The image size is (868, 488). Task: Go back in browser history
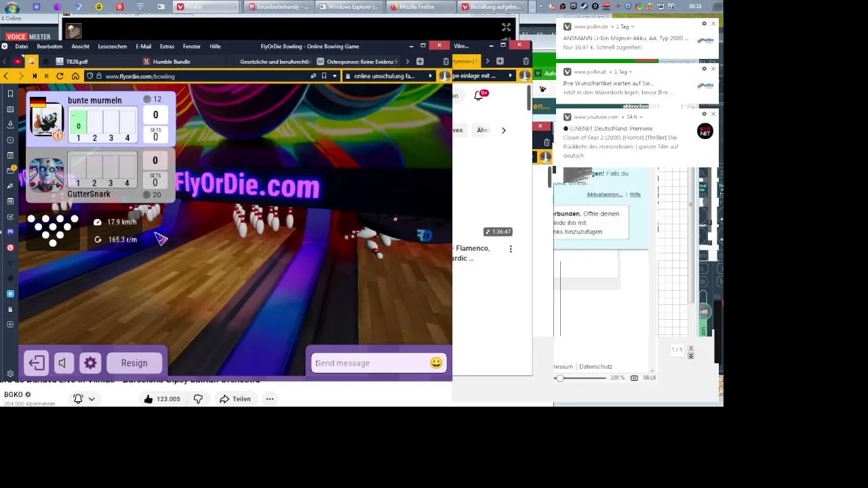click(5, 76)
